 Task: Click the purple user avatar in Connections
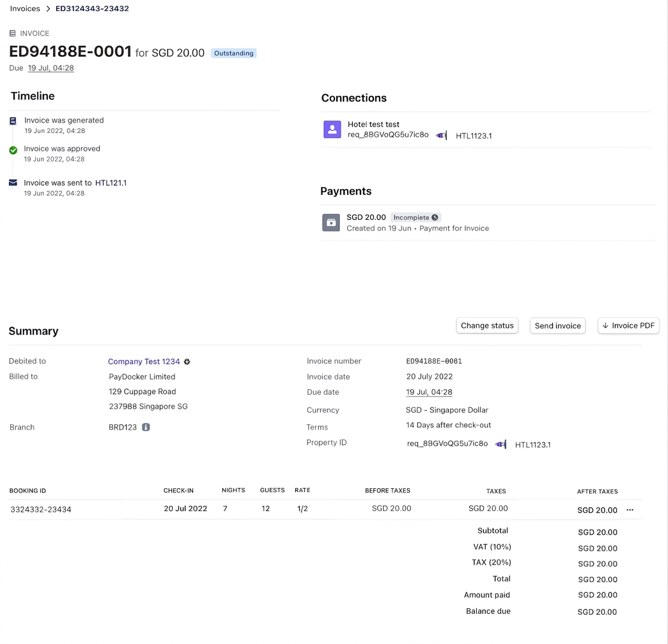coord(332,130)
